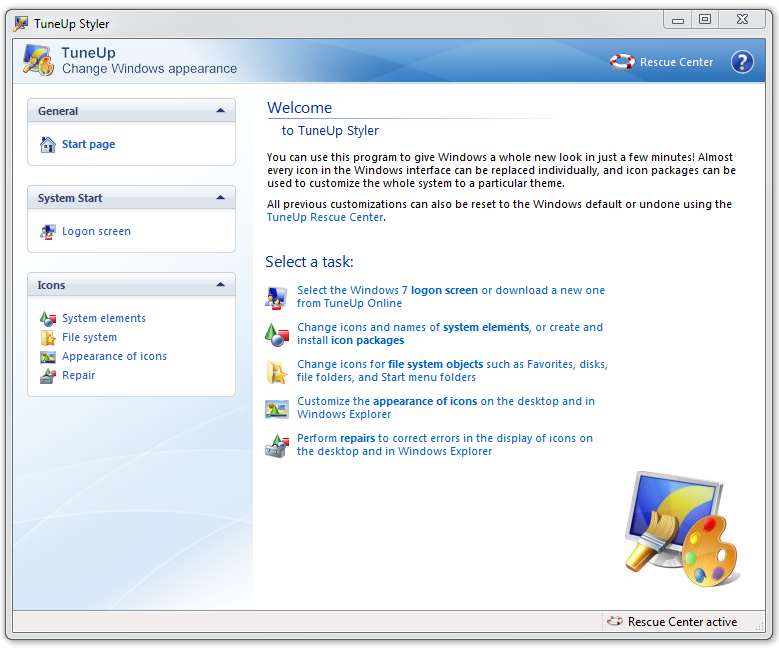Click the Select a task heading
Screen dimensions: 779x650
tap(309, 262)
